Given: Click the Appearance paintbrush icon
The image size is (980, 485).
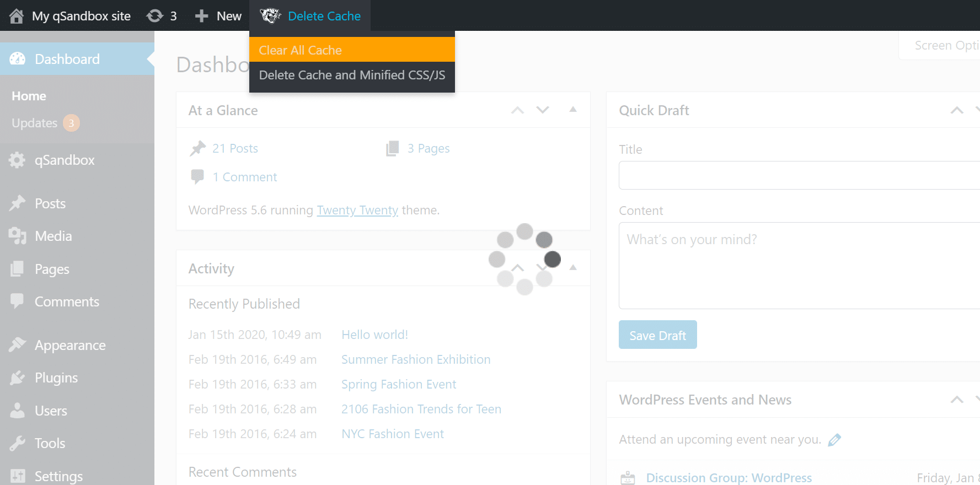Looking at the screenshot, I should point(18,344).
